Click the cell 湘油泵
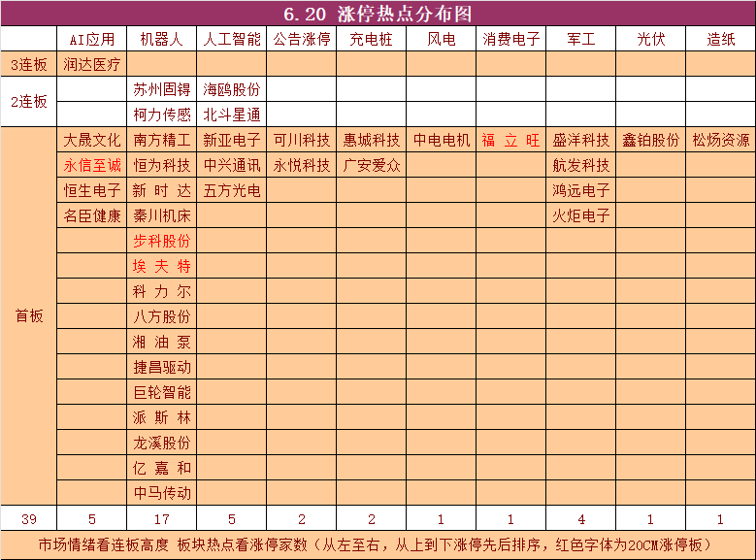This screenshot has height=560, width=756. (x=161, y=342)
